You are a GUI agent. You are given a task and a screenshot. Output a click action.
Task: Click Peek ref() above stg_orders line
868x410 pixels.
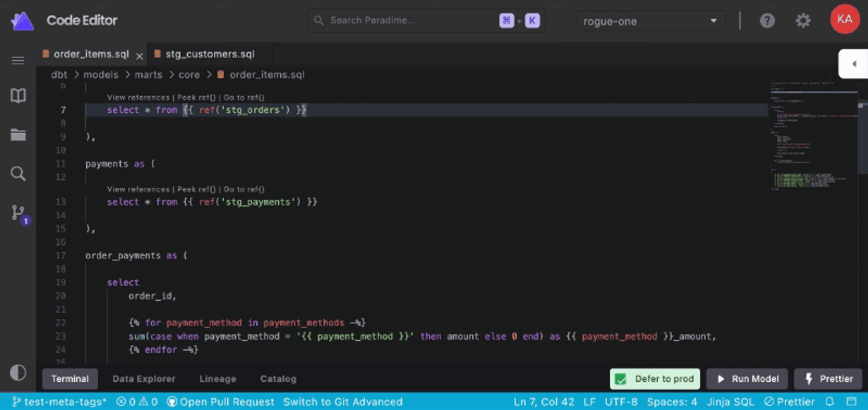pos(196,97)
